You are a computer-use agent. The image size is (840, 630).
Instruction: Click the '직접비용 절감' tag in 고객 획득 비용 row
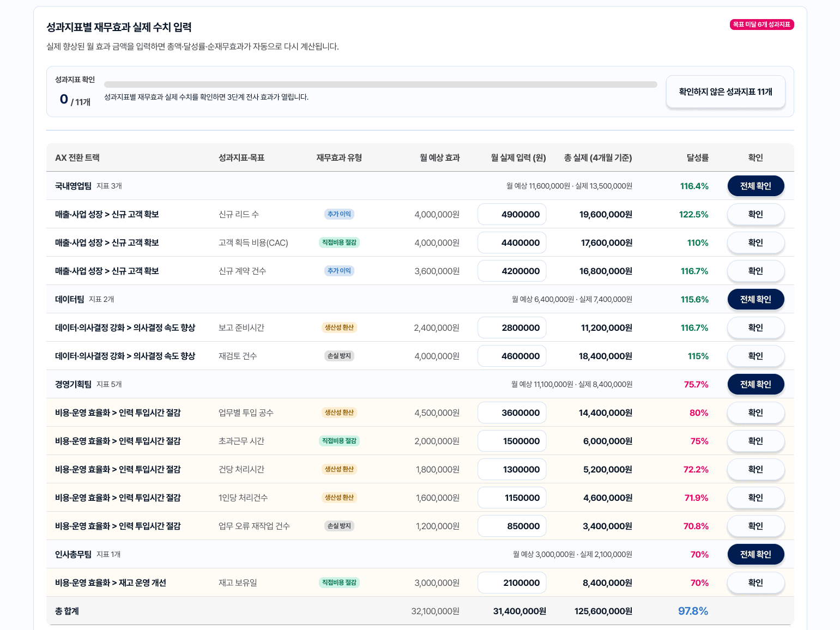(x=339, y=243)
